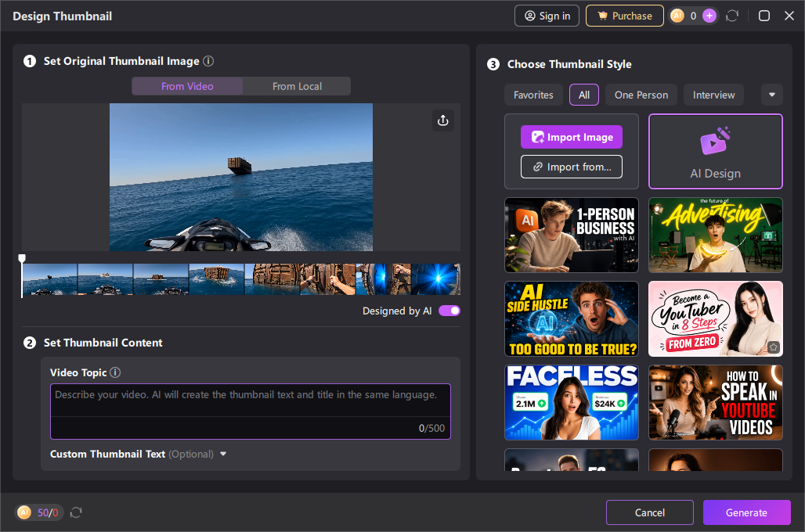Favorite the Become a YouTuber template star
The width and height of the screenshot is (805, 532).
point(773,347)
